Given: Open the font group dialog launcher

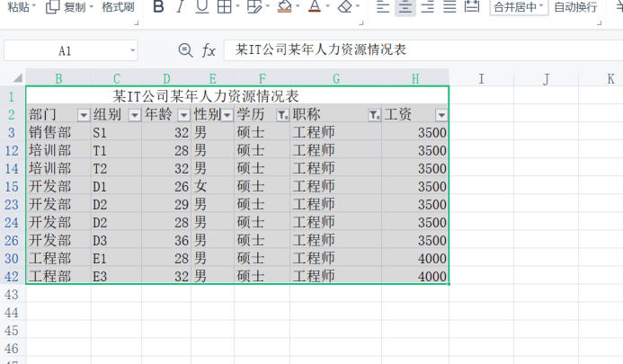Looking at the screenshot, I should [x=361, y=23].
